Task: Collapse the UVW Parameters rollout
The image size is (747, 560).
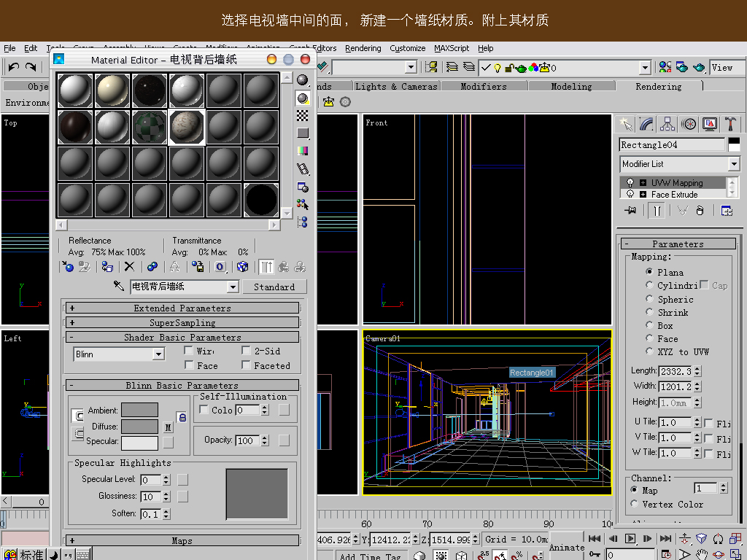Action: 678,244
